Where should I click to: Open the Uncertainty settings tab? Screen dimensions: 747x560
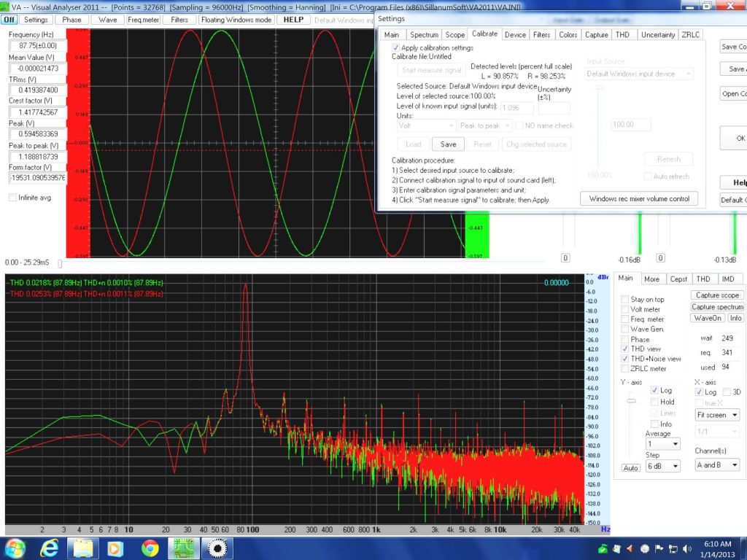point(658,35)
